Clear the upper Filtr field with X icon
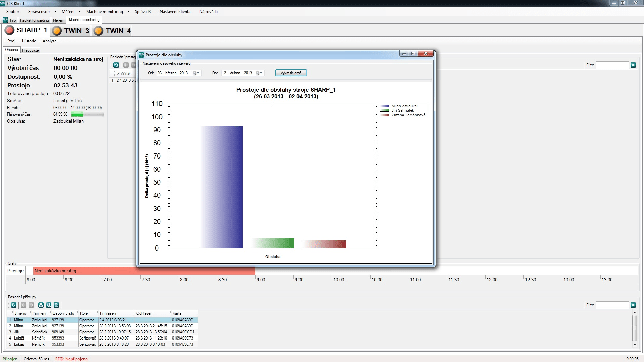 633,65
